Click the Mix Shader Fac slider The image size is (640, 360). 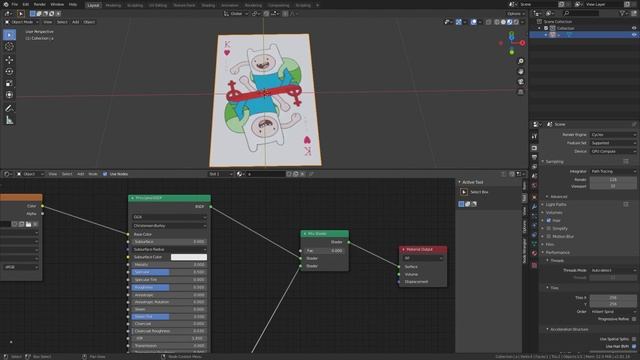[x=325, y=251]
